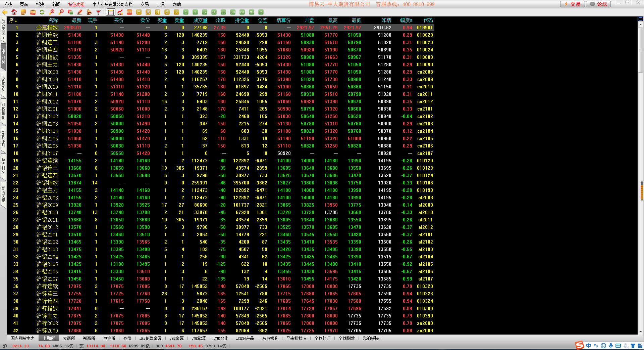This screenshot has width=644, height=350.
Task: Click the orange X period icon
Action: coord(176,12)
